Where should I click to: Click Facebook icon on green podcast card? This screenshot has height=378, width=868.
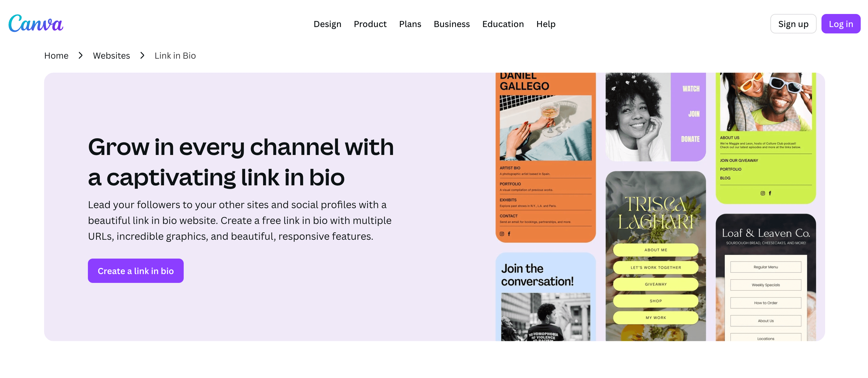(770, 193)
